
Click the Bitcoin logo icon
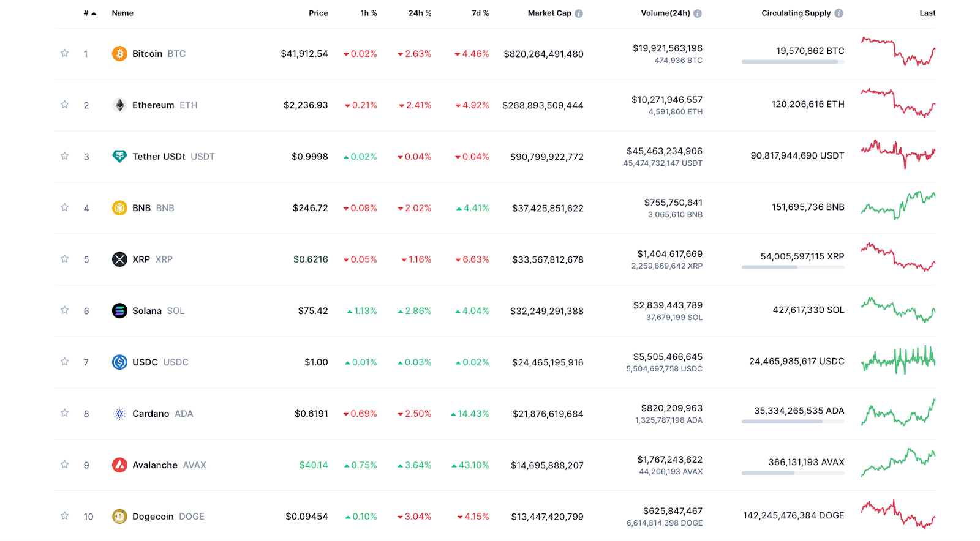pos(119,54)
